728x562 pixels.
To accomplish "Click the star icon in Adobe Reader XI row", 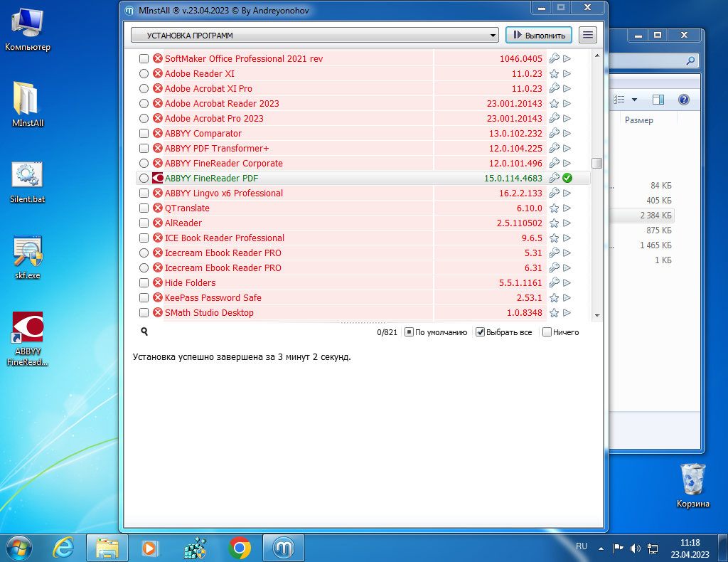I will click(554, 73).
